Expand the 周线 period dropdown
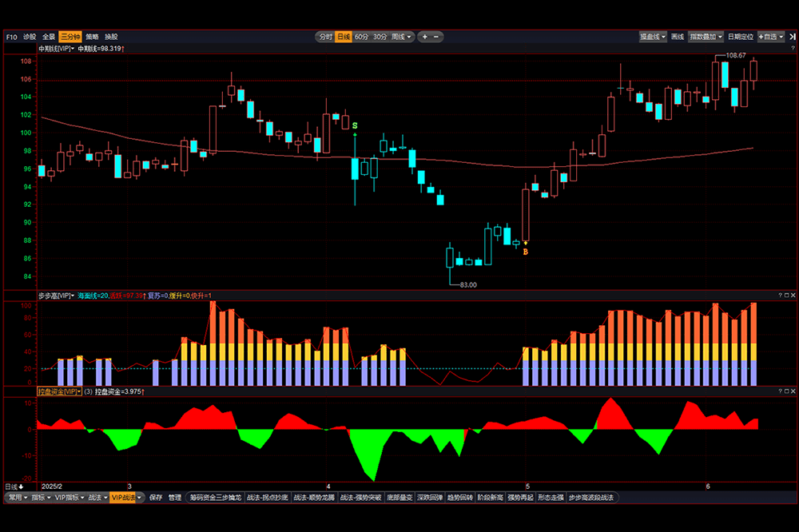The image size is (799, 532). 401,37
